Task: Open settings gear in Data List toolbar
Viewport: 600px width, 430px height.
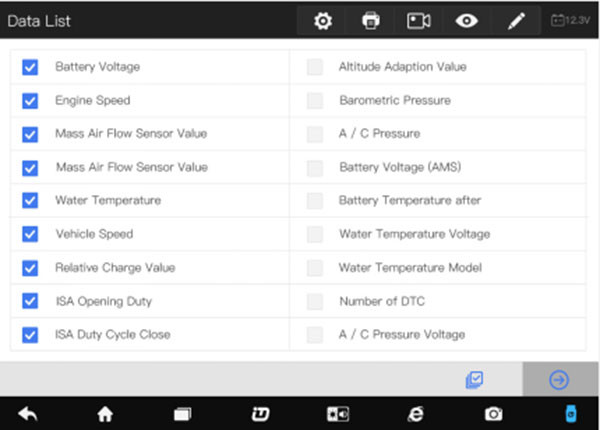Action: (323, 21)
